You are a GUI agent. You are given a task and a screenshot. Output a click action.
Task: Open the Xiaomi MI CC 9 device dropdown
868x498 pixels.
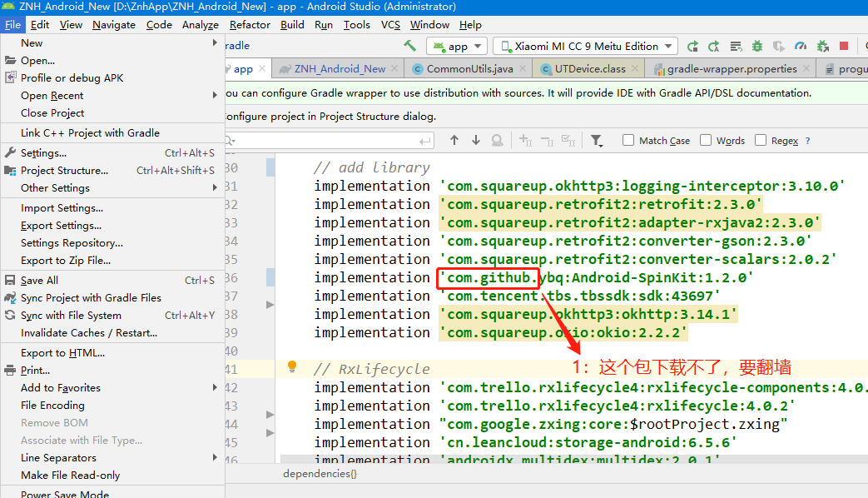pos(585,47)
